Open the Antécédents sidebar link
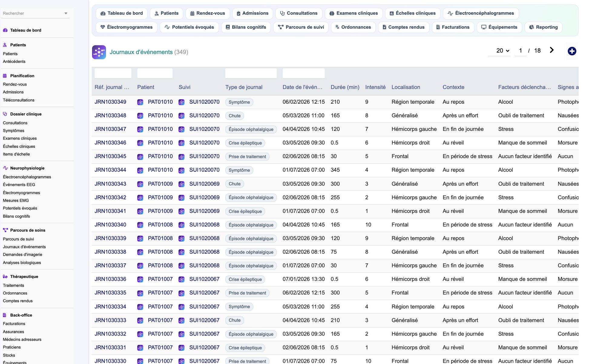This screenshot has height=364, width=589. point(14,62)
